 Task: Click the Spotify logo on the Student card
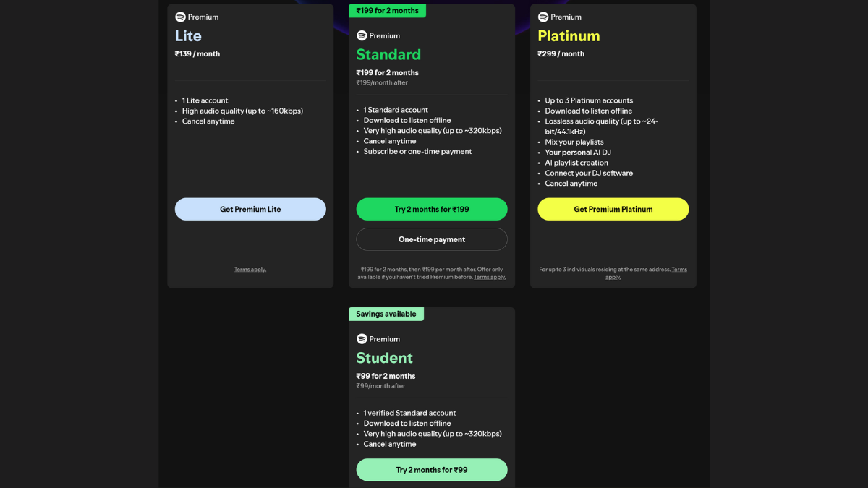coord(361,338)
